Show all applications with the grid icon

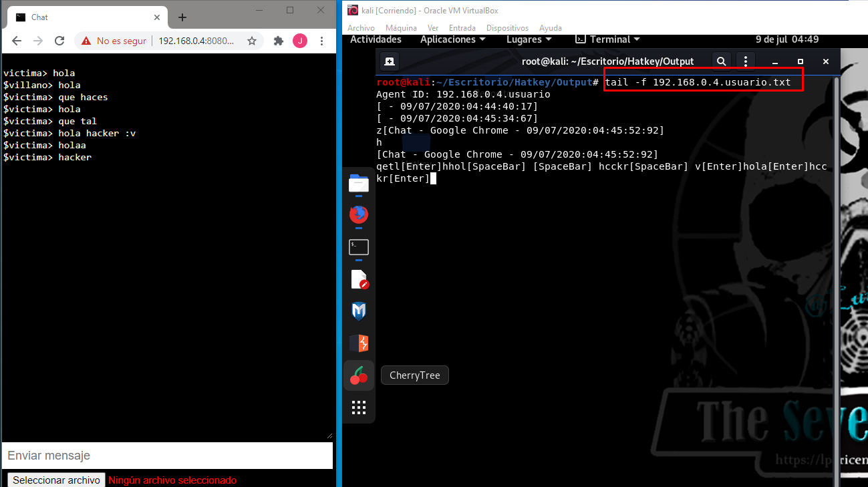point(359,407)
